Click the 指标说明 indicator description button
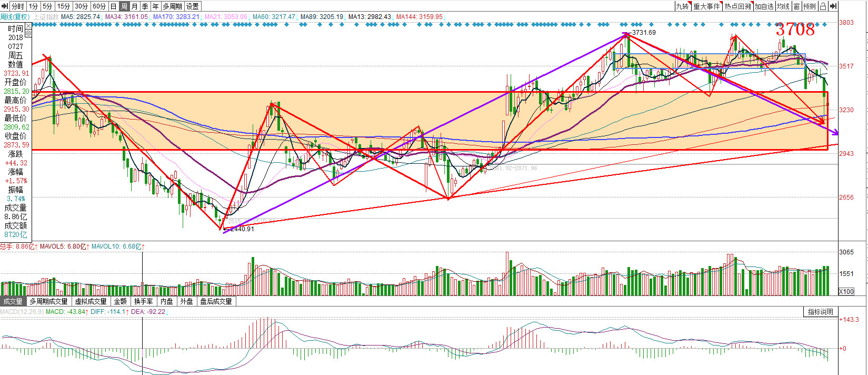Viewport: 868px width, 375px height. 821,312
